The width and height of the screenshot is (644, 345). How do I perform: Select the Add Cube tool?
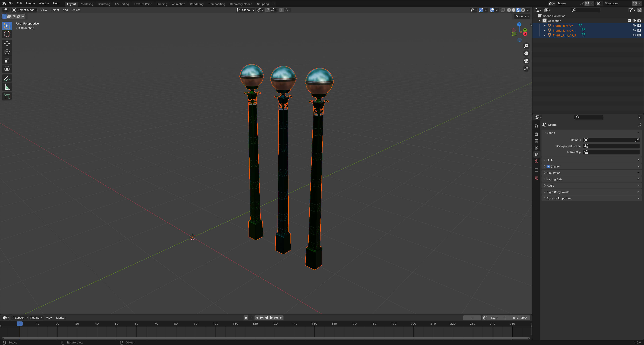pyautogui.click(x=7, y=97)
